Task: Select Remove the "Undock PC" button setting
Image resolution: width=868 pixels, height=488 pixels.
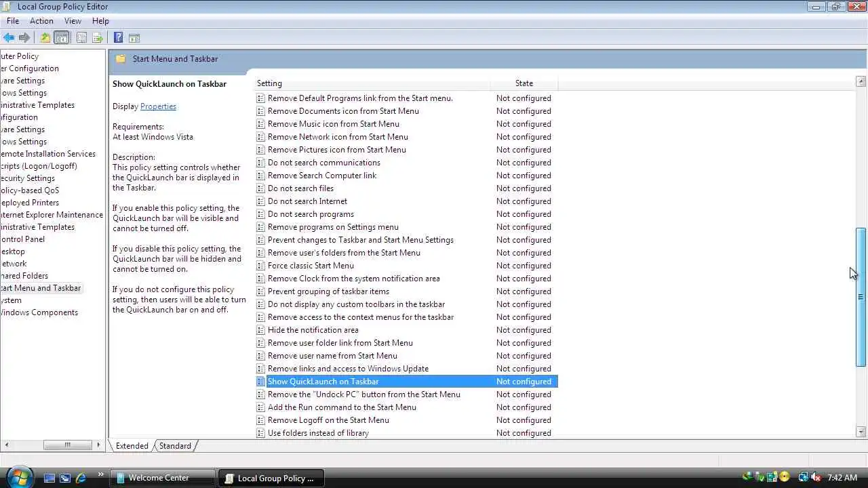Action: click(363, 394)
